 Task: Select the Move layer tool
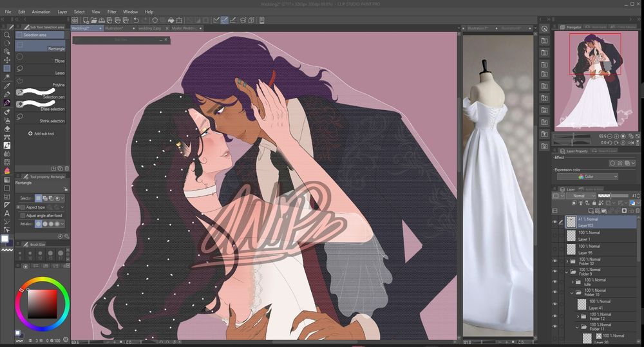click(x=7, y=60)
